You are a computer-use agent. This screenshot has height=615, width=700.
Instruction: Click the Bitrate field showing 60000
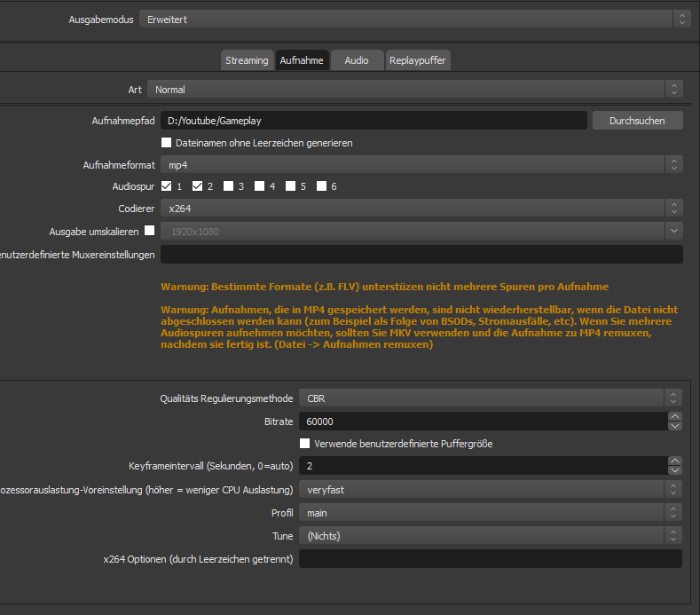coord(484,422)
